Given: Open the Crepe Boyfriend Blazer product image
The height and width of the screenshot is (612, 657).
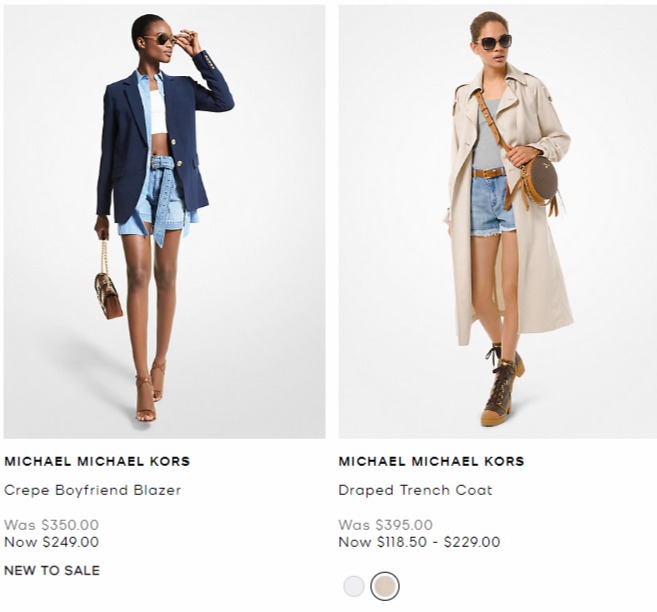Looking at the screenshot, I should pyautogui.click(x=164, y=222).
